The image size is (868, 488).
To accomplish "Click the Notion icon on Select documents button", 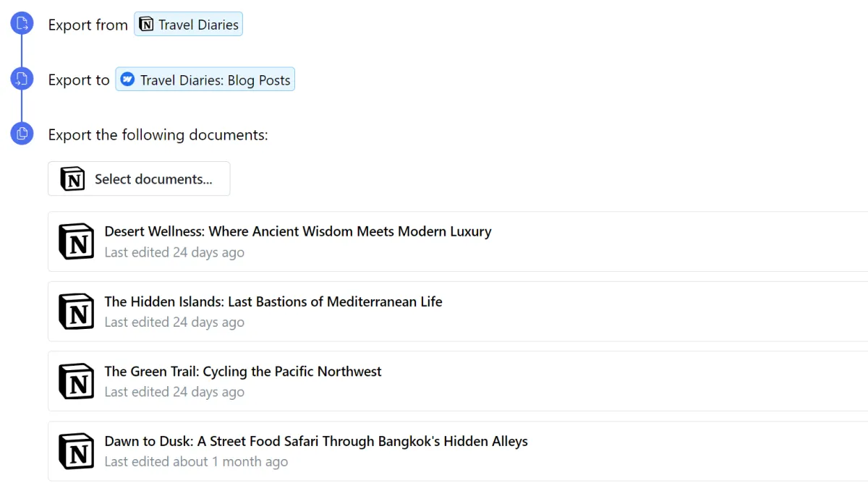I will [x=72, y=179].
